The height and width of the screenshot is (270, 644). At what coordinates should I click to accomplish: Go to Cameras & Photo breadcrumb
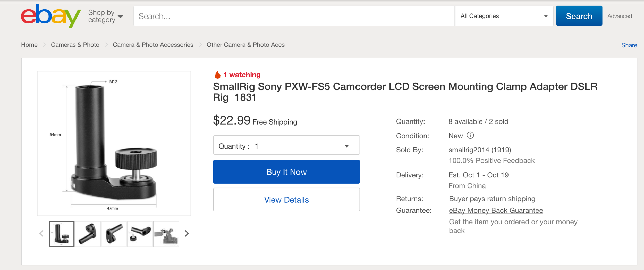(x=75, y=45)
